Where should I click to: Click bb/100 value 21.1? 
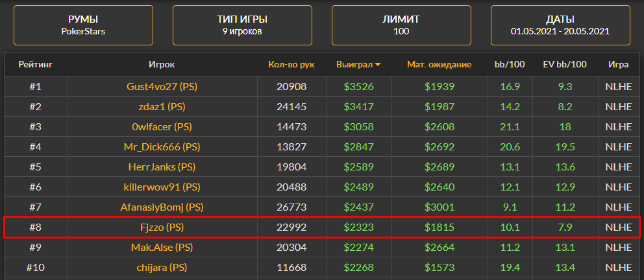click(x=510, y=126)
